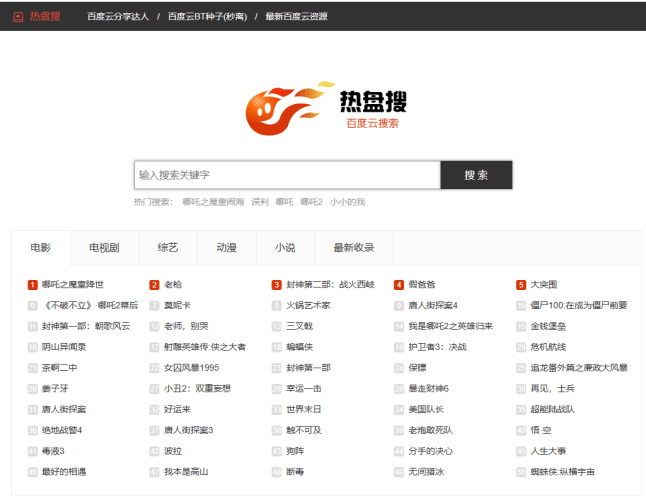
Task: Open movie entry 毒液3
Action: coord(53,451)
